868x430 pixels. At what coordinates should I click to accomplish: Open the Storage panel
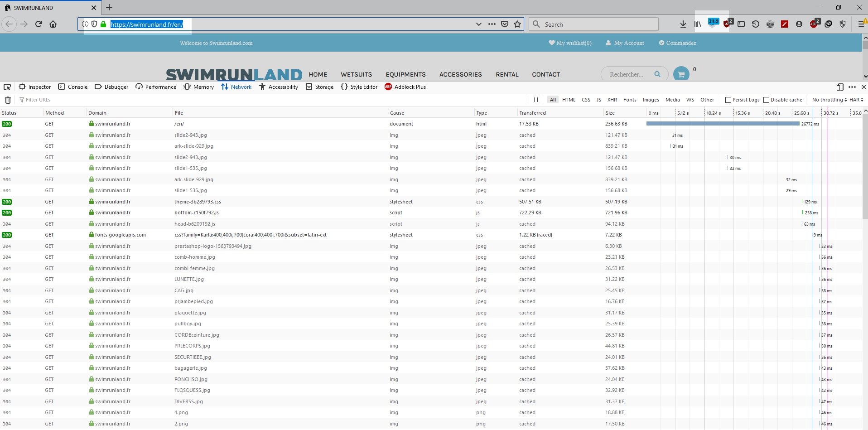point(320,87)
